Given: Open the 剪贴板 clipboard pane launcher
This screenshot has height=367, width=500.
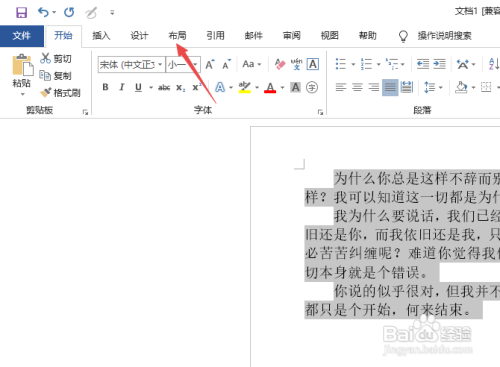Looking at the screenshot, I should click(x=86, y=113).
